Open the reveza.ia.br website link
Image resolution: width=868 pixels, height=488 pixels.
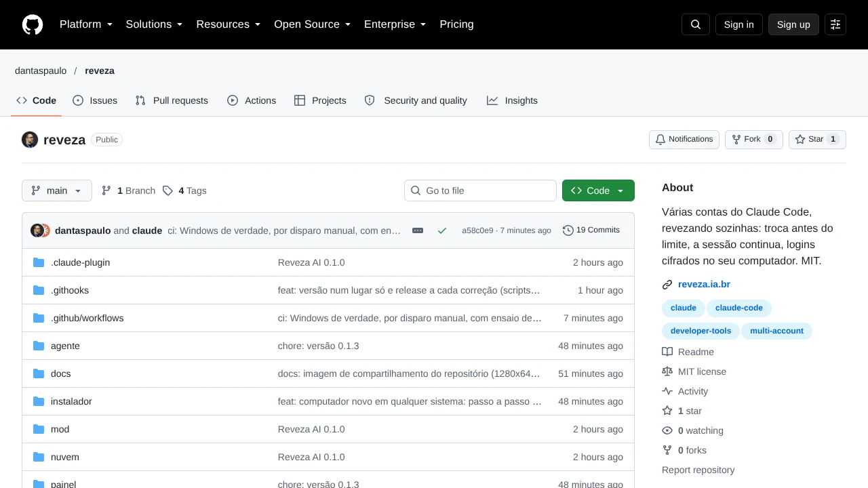coord(704,285)
